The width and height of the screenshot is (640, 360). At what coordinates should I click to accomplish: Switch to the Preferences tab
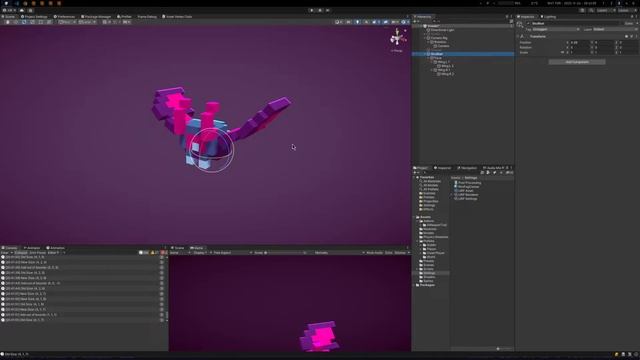point(64,17)
